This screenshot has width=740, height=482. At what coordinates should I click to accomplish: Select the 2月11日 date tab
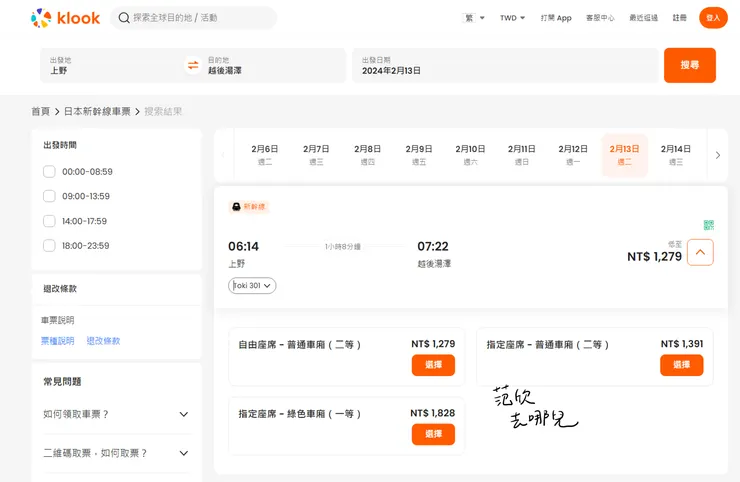521,155
